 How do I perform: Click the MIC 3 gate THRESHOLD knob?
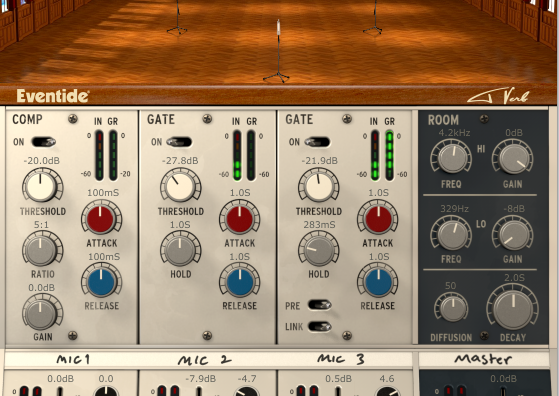318,186
